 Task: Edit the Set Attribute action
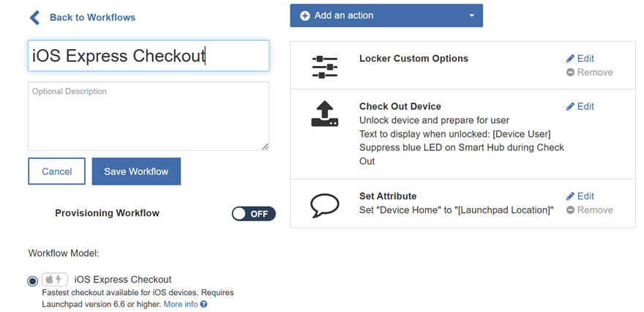pyautogui.click(x=580, y=196)
